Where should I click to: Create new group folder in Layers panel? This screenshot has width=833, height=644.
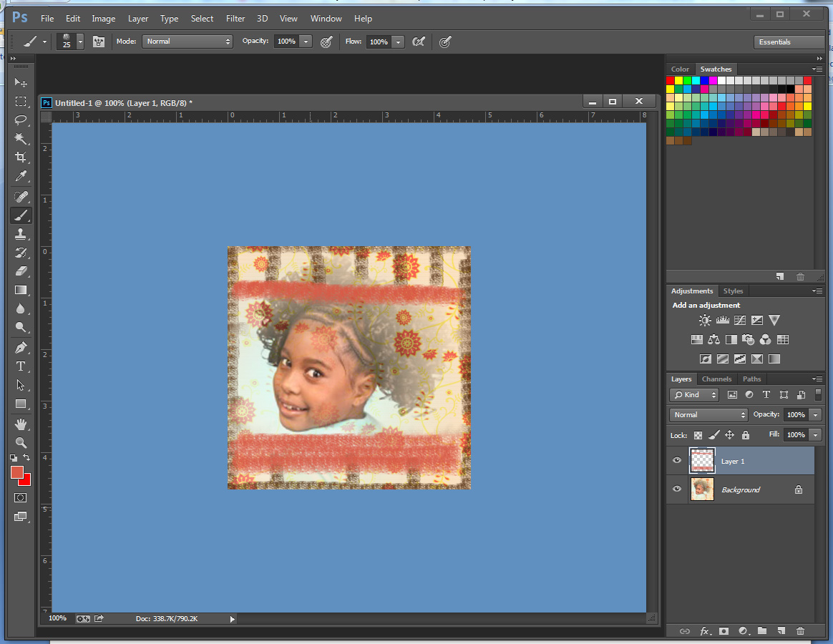(762, 630)
